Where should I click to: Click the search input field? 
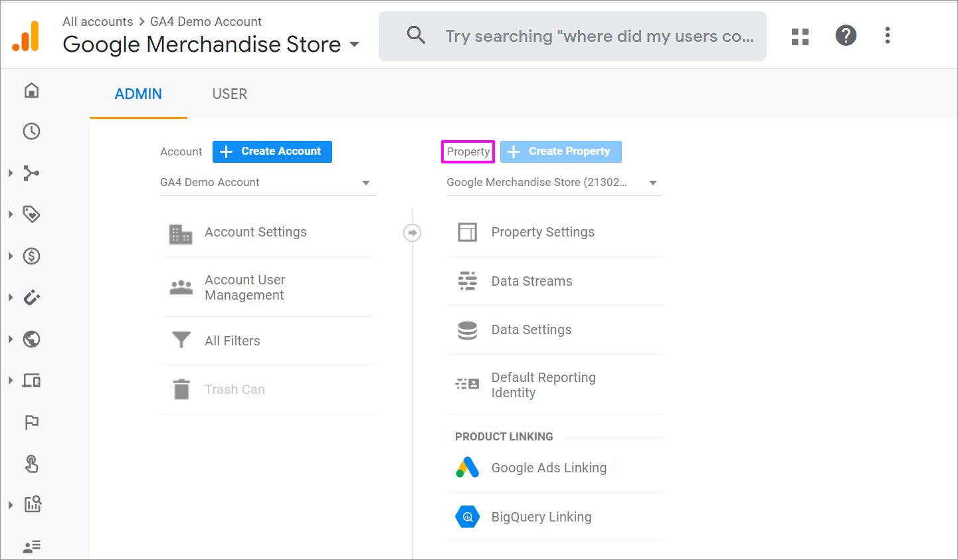pos(598,37)
